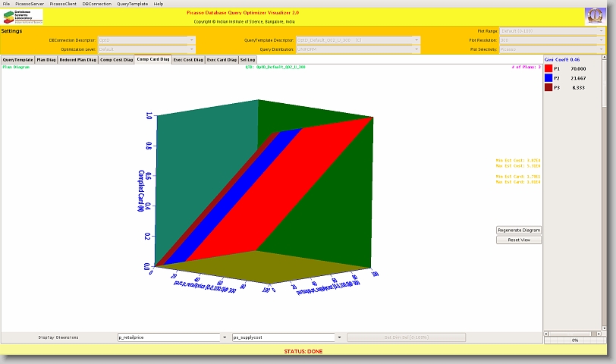Expand the p_retailprice dimension dropdown

224,337
